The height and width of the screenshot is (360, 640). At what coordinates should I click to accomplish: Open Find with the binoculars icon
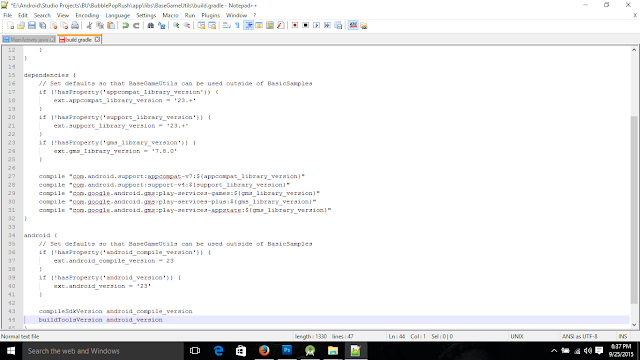[x=151, y=26]
